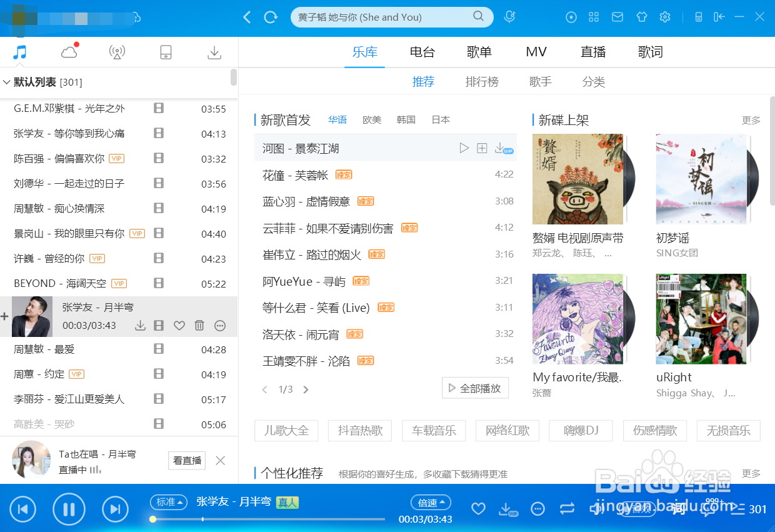Open the 倍速 speed dropdown
775x532 pixels.
[431, 502]
